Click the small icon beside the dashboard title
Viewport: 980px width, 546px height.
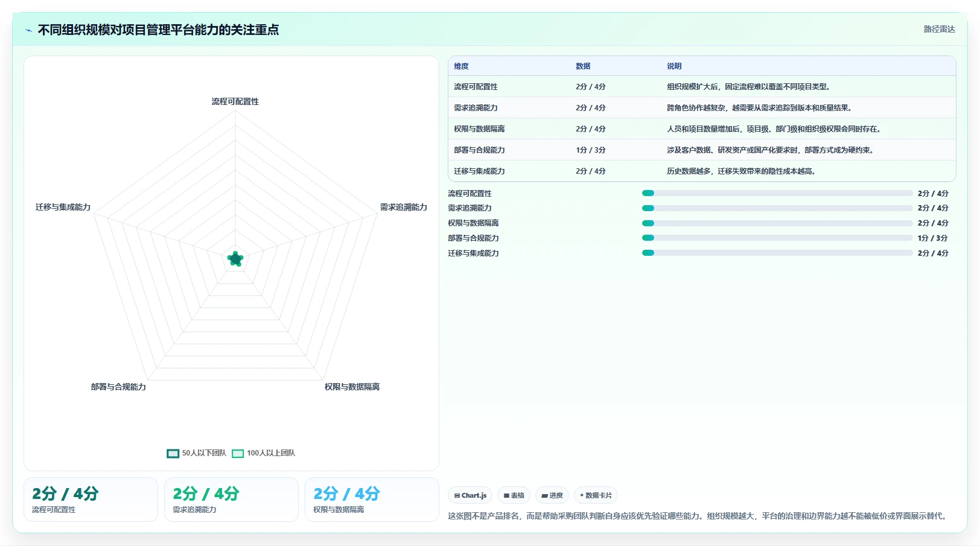coord(28,30)
